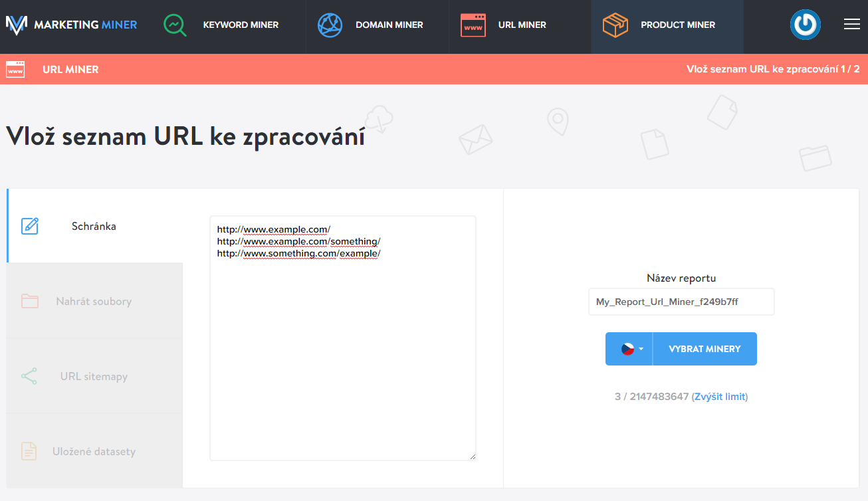Click the Název reportu label

tap(681, 278)
